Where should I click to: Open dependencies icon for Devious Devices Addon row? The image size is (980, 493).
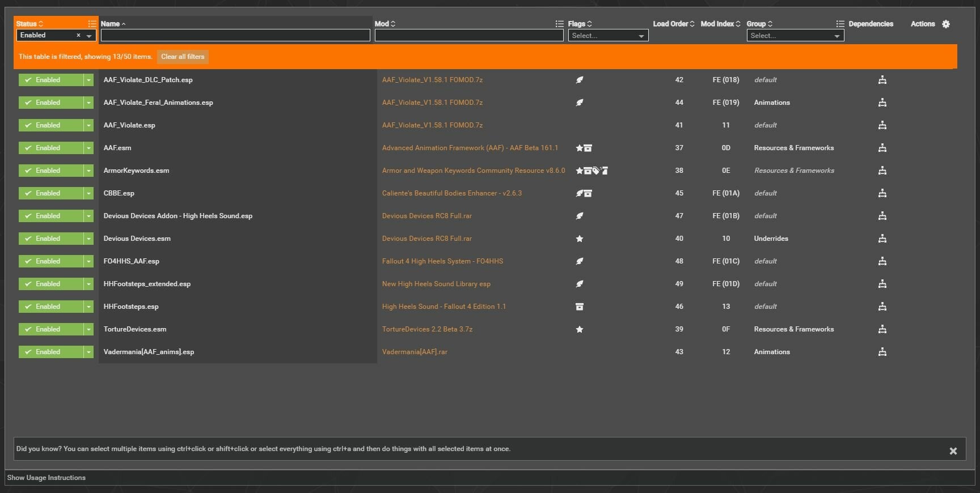pyautogui.click(x=882, y=216)
